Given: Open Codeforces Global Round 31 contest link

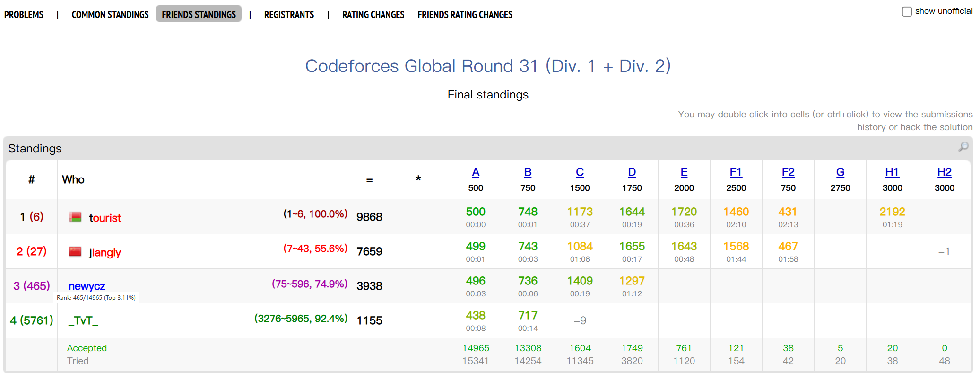Looking at the screenshot, I should coord(488,66).
